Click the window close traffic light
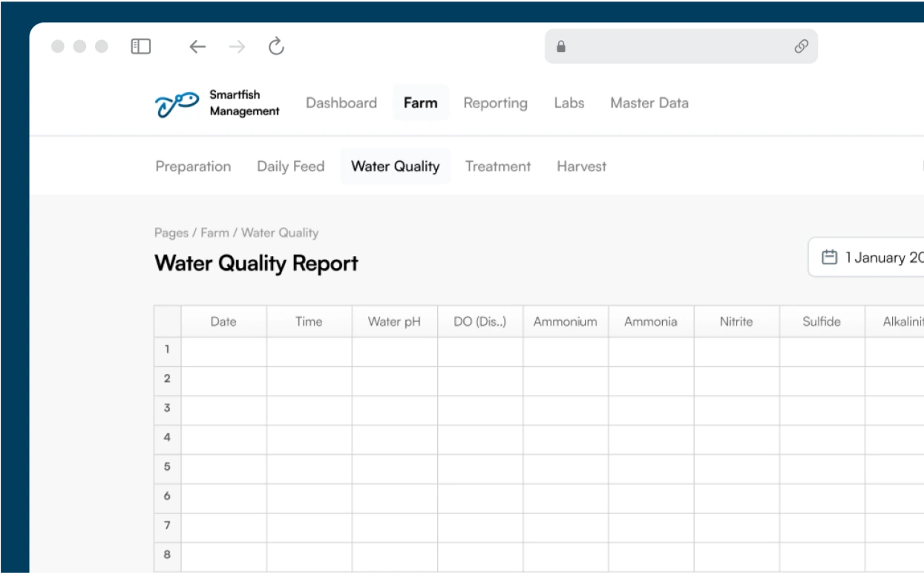 pos(58,47)
